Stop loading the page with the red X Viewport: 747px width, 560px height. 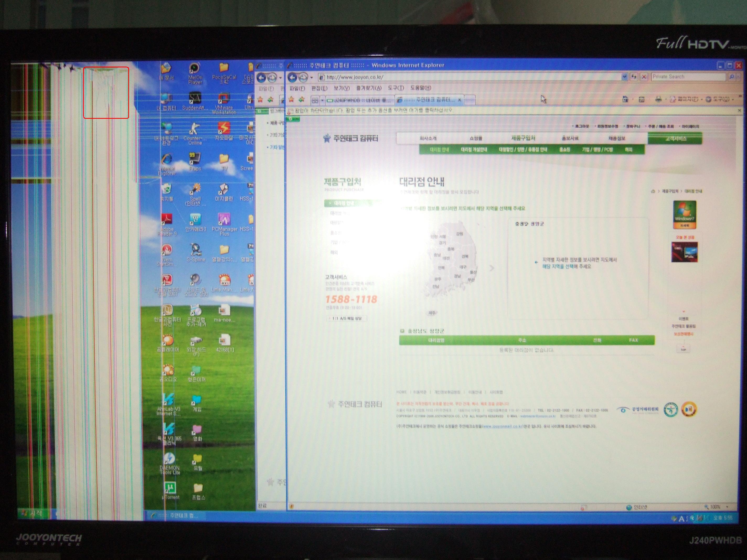pos(644,77)
